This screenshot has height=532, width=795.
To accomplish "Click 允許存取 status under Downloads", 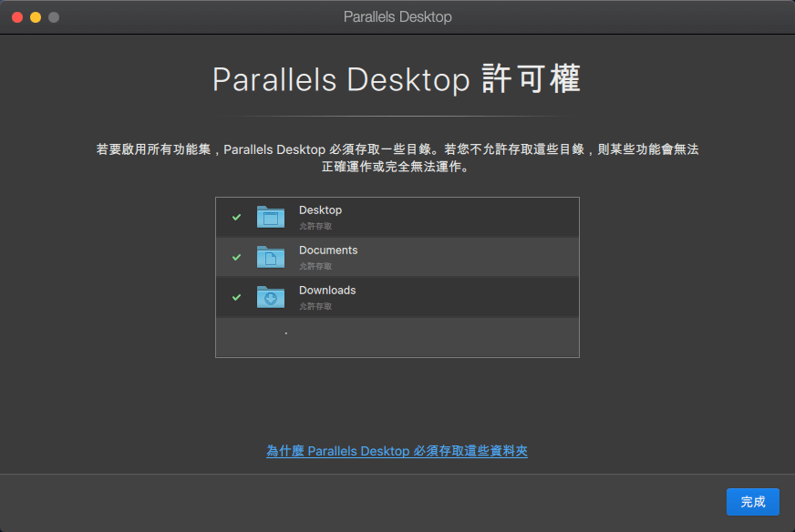I will click(315, 306).
